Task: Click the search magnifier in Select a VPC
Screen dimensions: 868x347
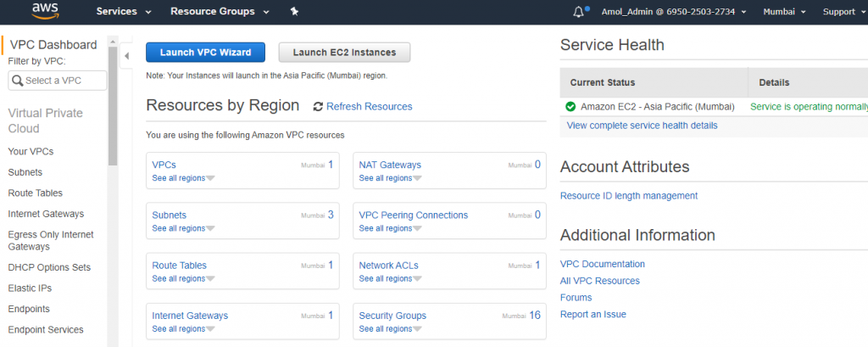Action: coord(17,81)
